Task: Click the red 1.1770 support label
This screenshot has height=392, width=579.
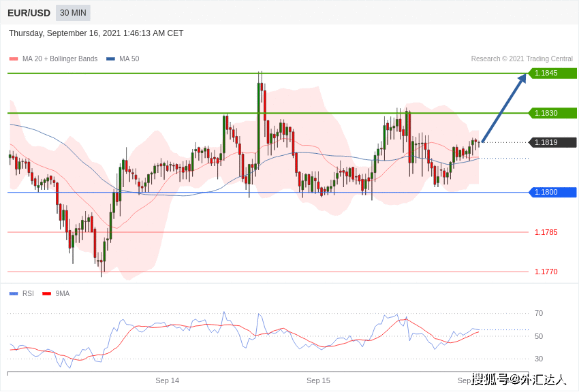Action: pyautogui.click(x=546, y=272)
